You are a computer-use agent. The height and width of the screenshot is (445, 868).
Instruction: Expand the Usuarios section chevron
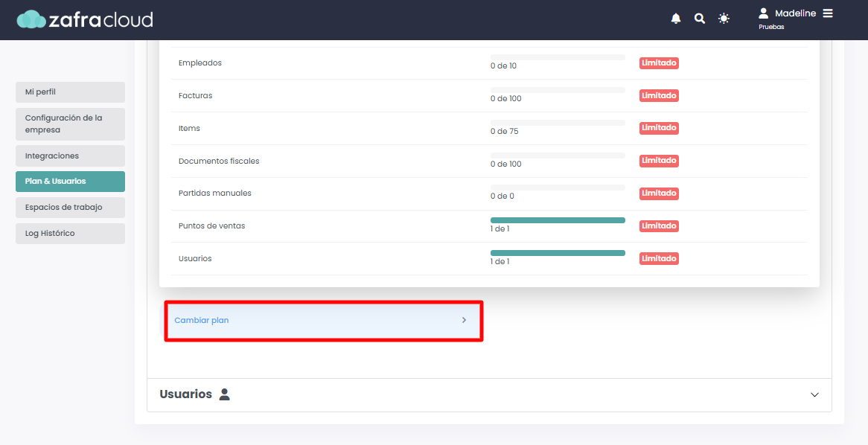[814, 394]
